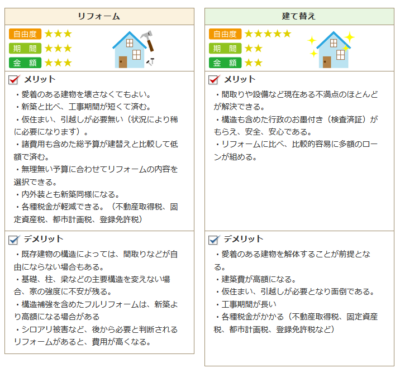Click the 建築費が高額になる demerit line

point(255,279)
